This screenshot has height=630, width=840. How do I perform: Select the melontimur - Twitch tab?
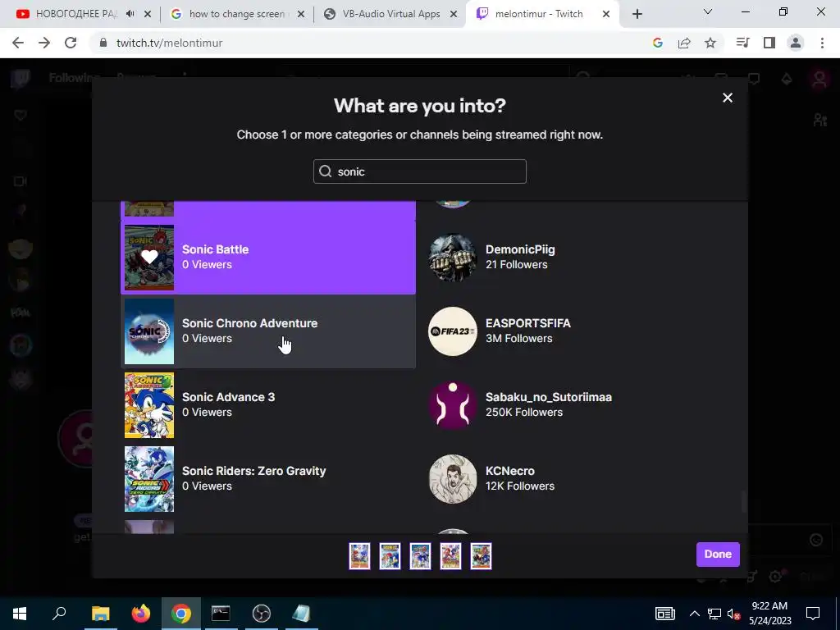tap(538, 14)
